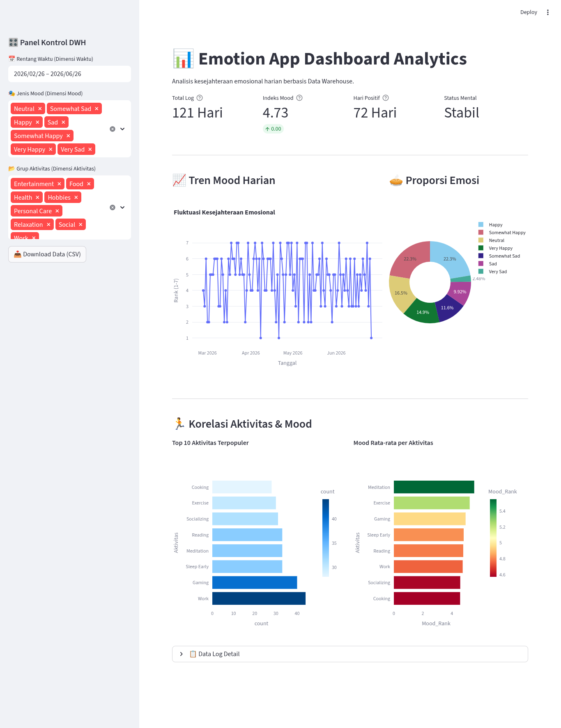Open the date range input field

point(69,74)
